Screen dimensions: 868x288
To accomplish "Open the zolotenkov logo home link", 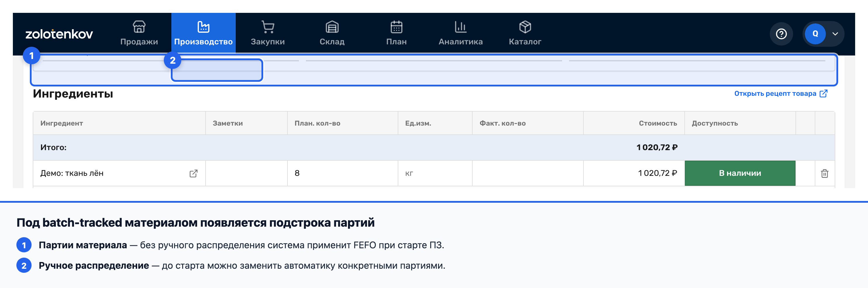I will tap(59, 34).
